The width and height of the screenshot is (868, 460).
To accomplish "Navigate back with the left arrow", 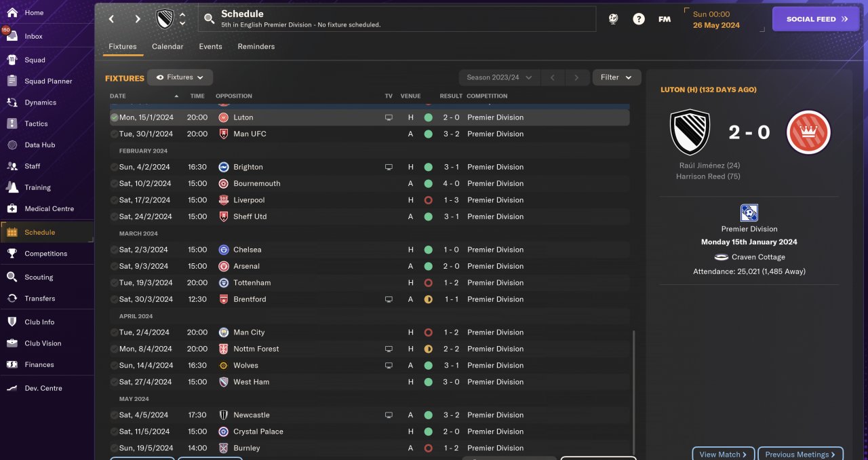I will click(112, 19).
